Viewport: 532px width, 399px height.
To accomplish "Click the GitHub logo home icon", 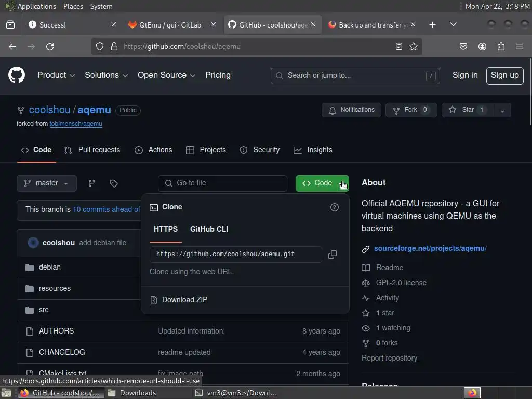I will click(16, 75).
